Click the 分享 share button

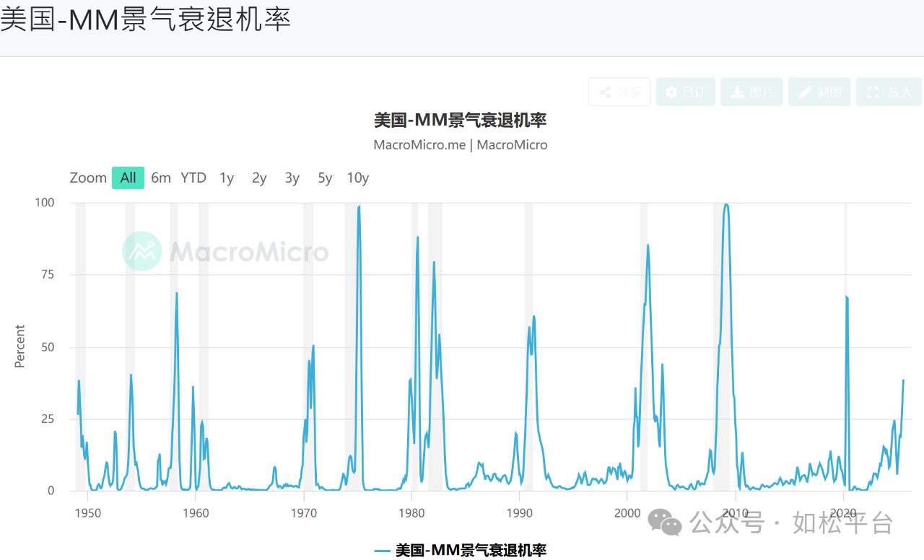tap(619, 92)
